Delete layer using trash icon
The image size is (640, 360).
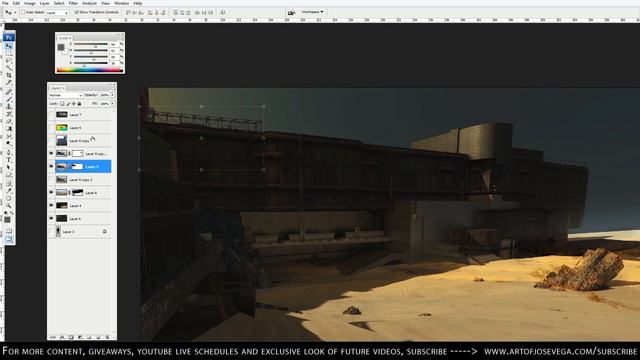tap(107, 337)
